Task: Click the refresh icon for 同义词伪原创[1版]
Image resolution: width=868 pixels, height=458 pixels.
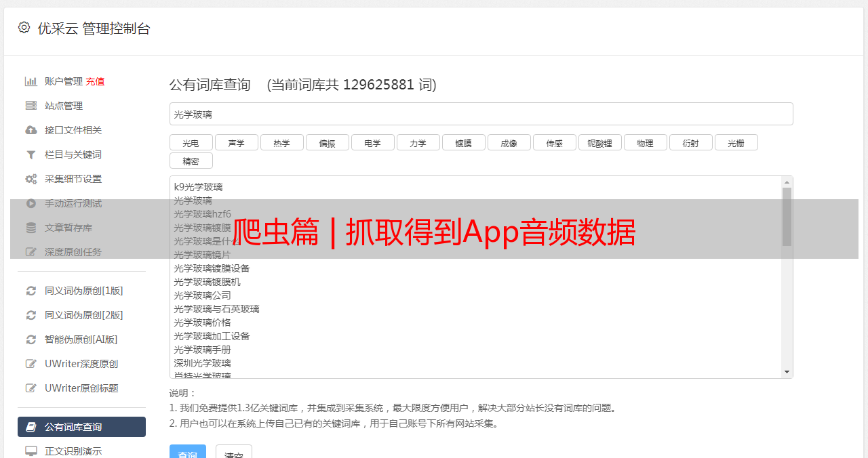Action: pyautogui.click(x=31, y=291)
